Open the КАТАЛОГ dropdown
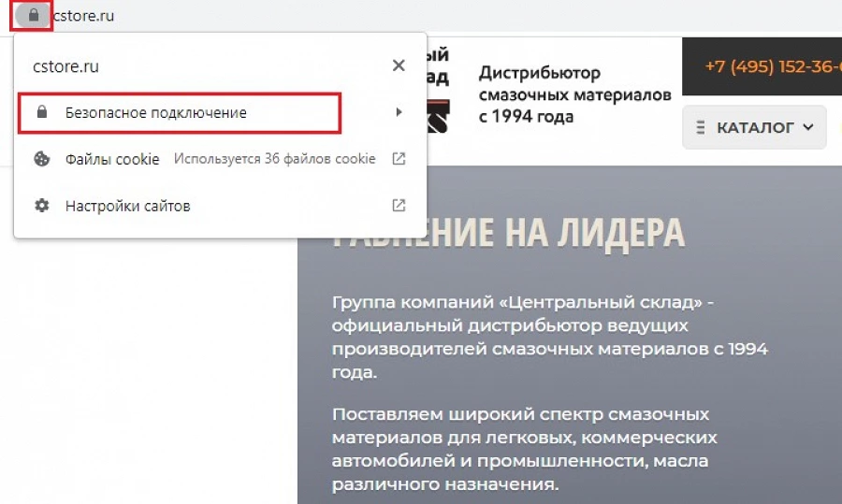The height and width of the screenshot is (504, 842). point(754,127)
